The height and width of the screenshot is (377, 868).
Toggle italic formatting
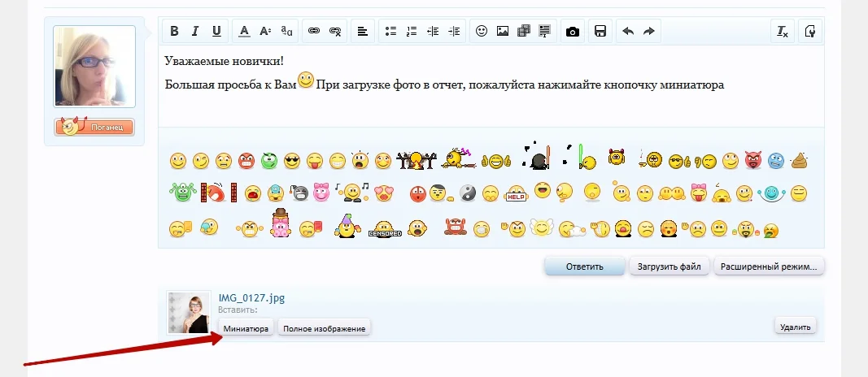coord(195,31)
